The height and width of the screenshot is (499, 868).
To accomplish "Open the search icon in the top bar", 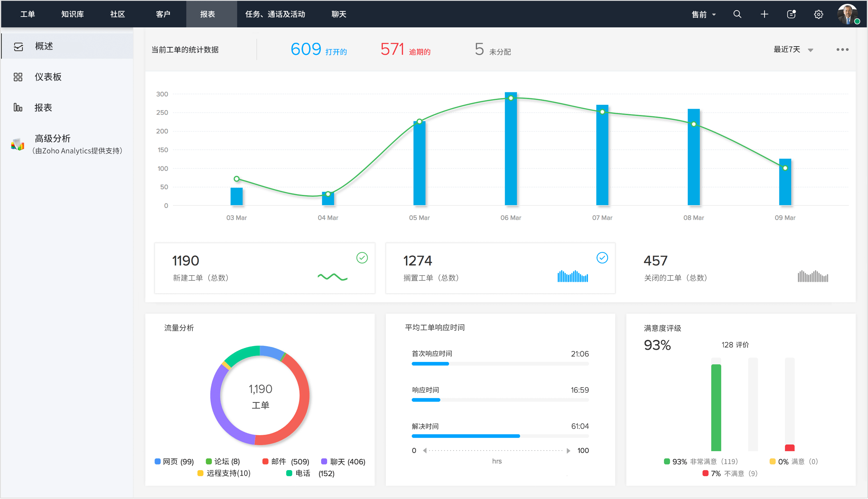I will (x=737, y=14).
